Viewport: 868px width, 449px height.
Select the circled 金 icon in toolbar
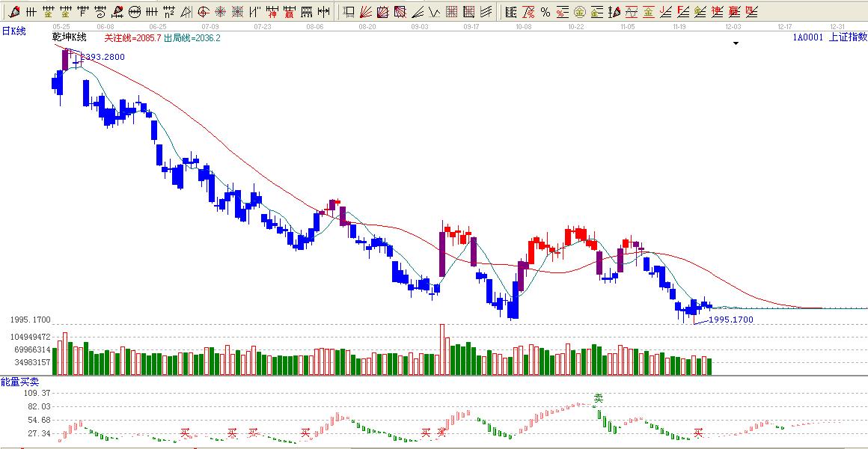[x=580, y=12]
